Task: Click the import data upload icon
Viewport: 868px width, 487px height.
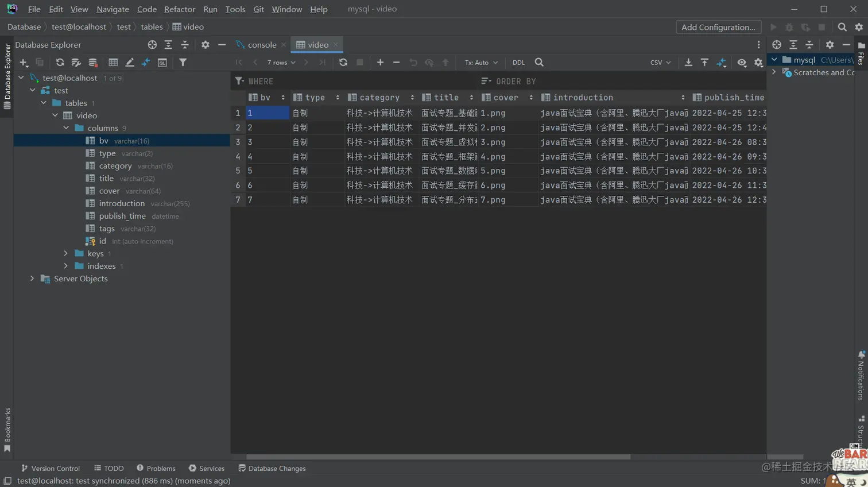Action: pyautogui.click(x=704, y=63)
